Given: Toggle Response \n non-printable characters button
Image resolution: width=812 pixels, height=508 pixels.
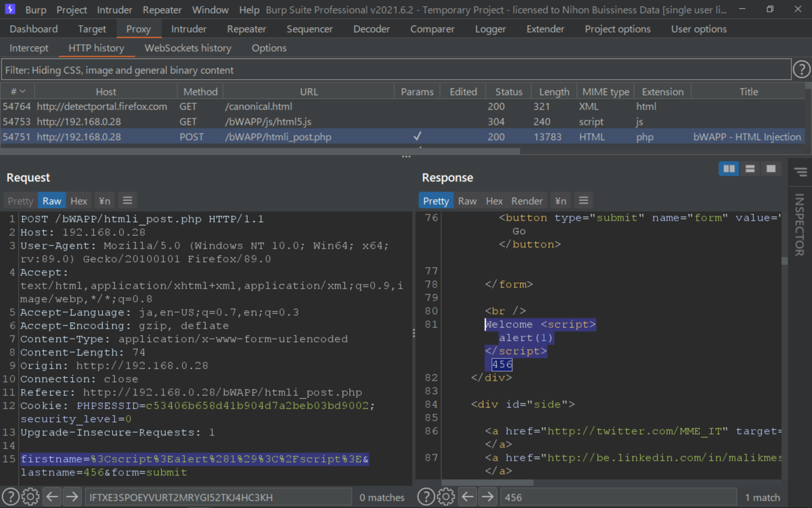Looking at the screenshot, I should tap(560, 200).
